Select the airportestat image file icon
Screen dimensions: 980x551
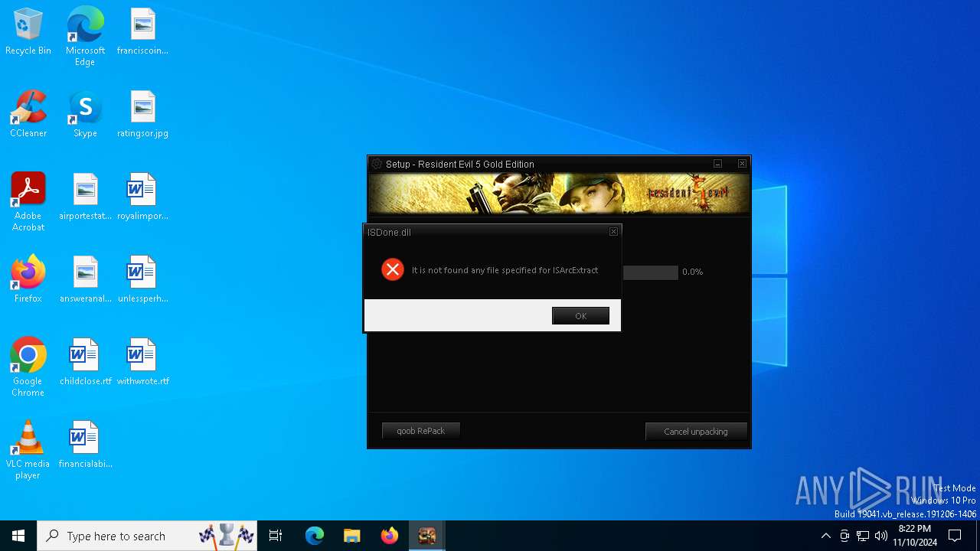(85, 197)
